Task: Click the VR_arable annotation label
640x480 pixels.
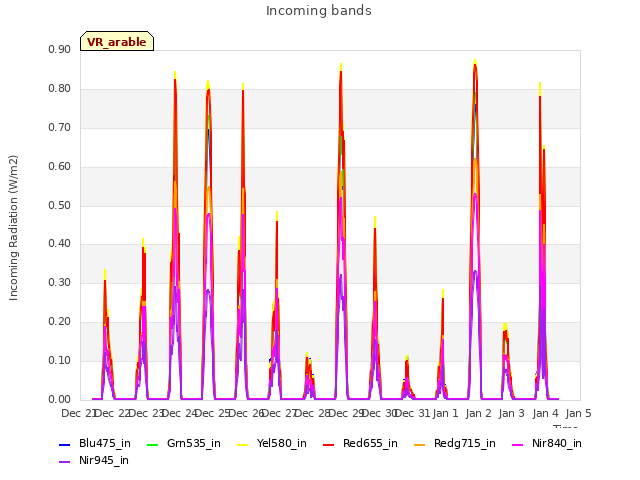Action: point(117,41)
